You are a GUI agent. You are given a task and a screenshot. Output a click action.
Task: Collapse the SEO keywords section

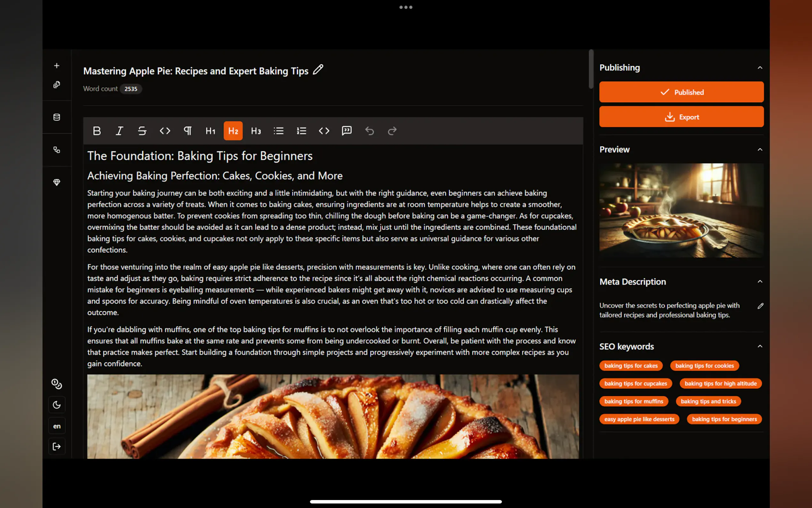pyautogui.click(x=760, y=346)
